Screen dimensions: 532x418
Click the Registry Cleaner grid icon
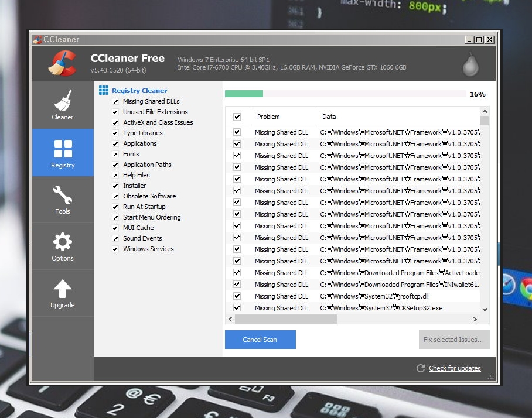(104, 90)
